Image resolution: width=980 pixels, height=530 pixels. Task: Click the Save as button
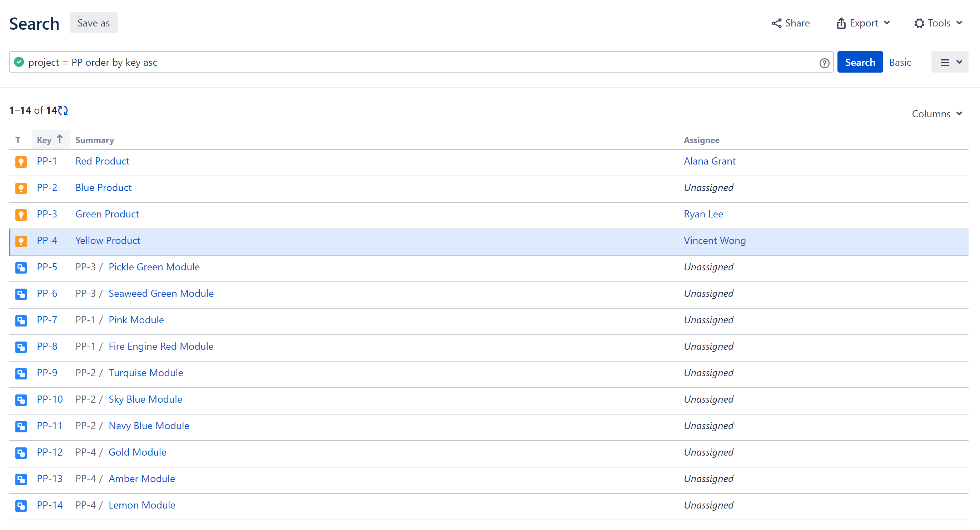(x=94, y=23)
